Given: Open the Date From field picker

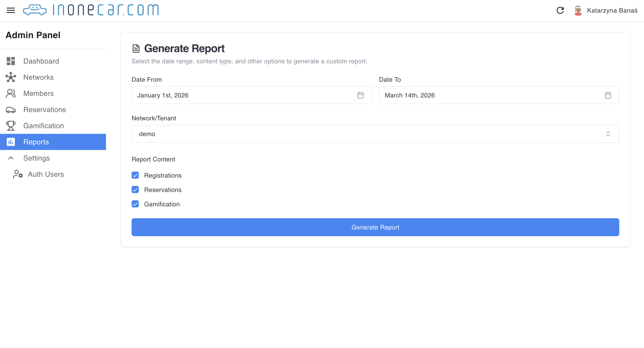Looking at the screenshot, I should pos(245,95).
